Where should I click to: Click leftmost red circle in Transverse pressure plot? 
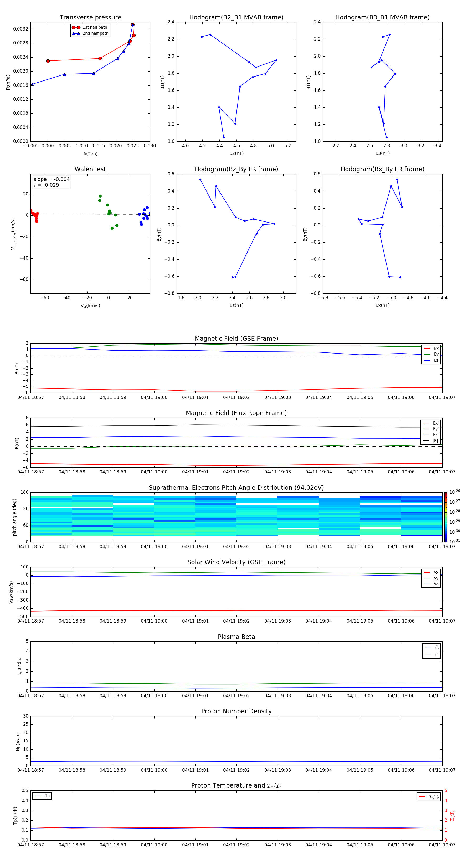(48, 61)
